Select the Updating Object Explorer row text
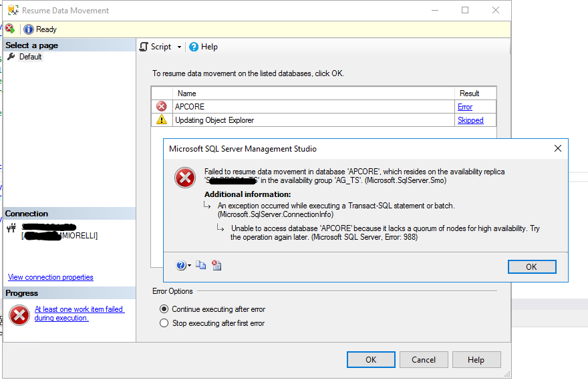588x392 pixels. (x=214, y=120)
